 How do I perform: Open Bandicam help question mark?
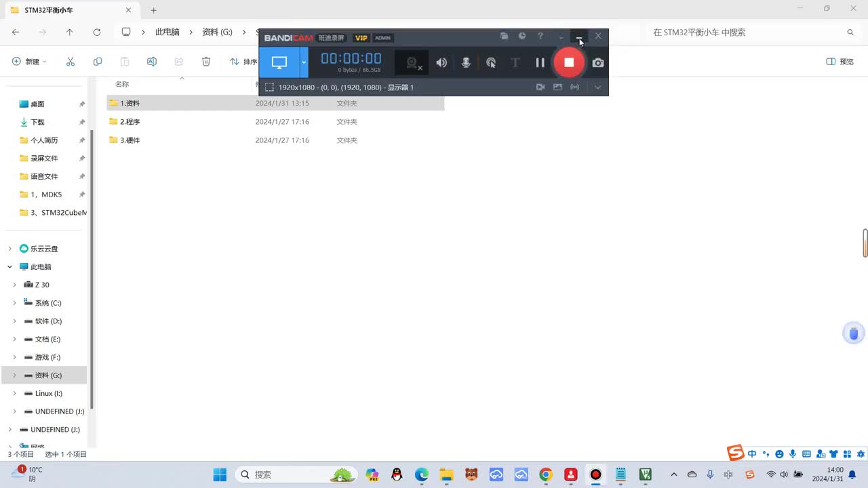point(540,36)
